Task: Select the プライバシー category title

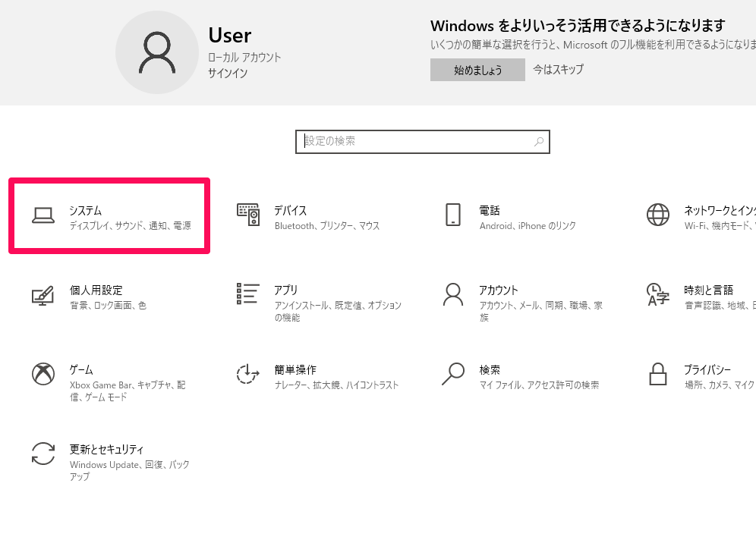Action: point(707,369)
